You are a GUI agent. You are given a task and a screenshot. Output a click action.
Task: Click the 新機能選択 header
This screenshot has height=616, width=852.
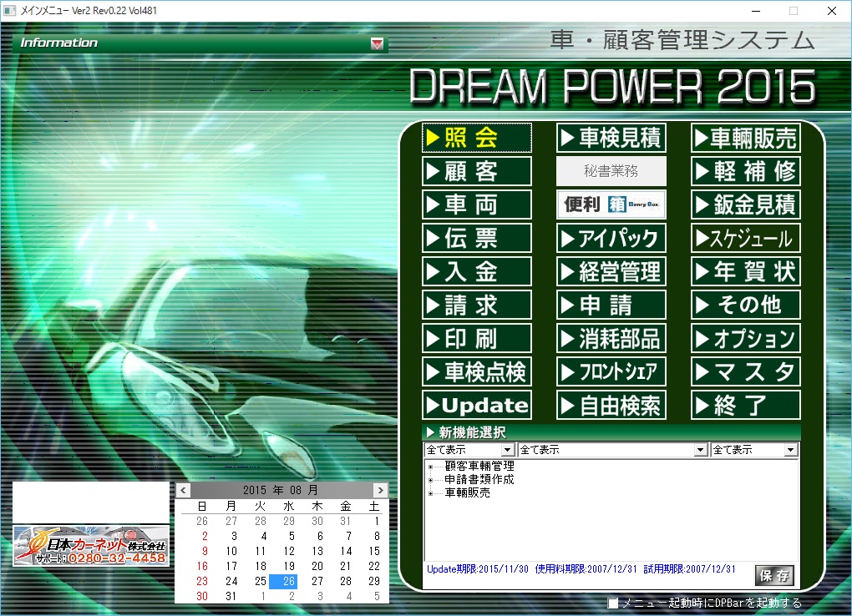[611, 432]
